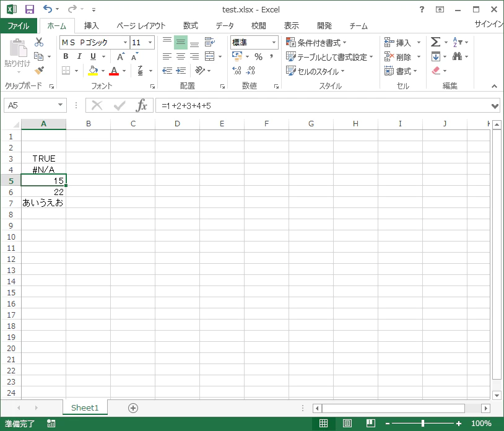The image size is (504, 431).
Task: Undo the last action
Action: point(48,9)
